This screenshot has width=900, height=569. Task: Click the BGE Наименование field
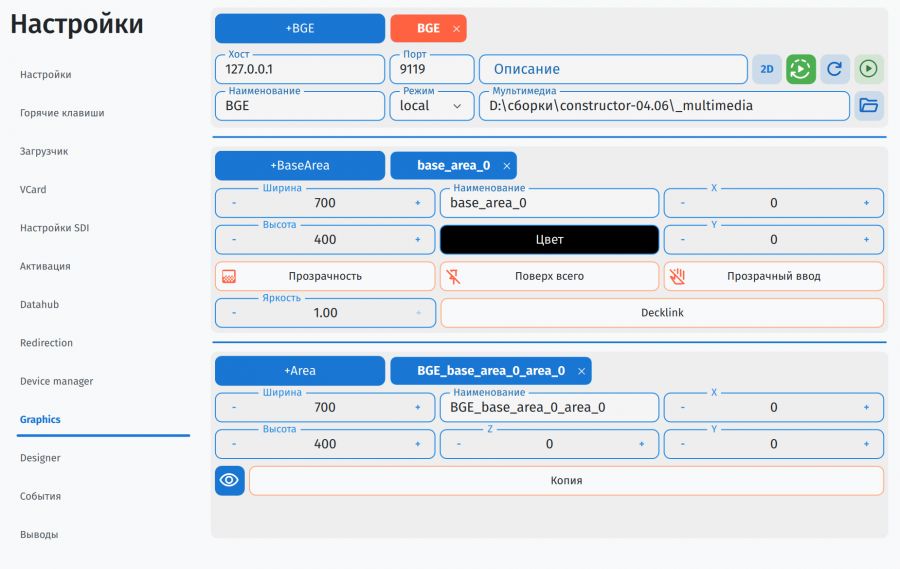300,106
